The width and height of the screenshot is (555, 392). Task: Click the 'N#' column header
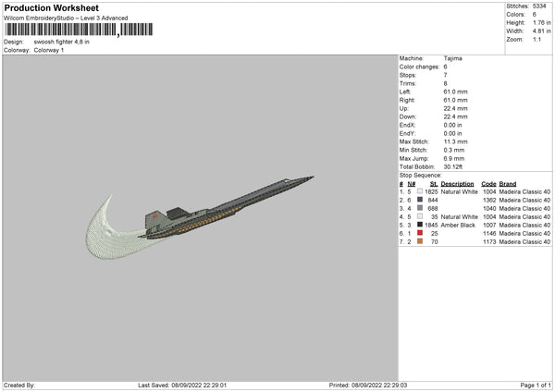coord(412,184)
